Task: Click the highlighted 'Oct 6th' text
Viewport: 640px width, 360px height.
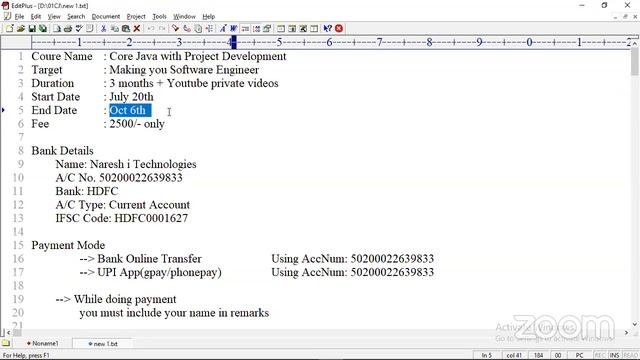Action: click(130, 110)
